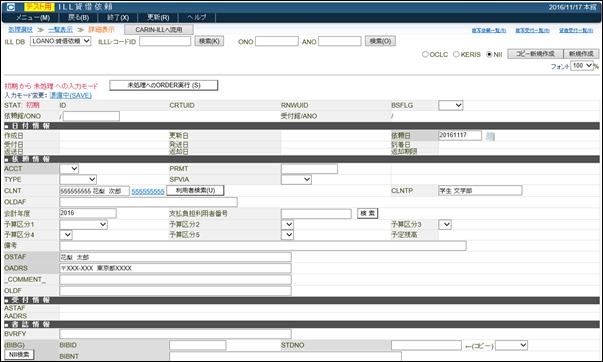Click the 新規作成 button
This screenshot has height=362, width=603.
(x=581, y=54)
